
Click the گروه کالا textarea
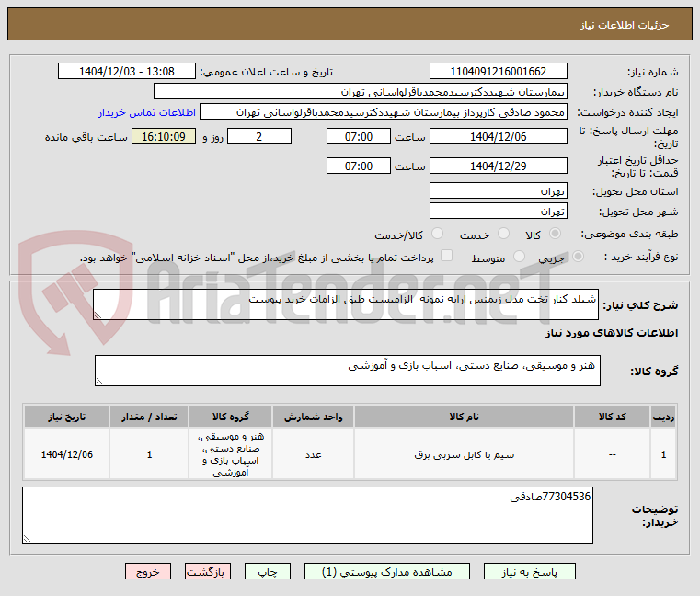point(348,371)
